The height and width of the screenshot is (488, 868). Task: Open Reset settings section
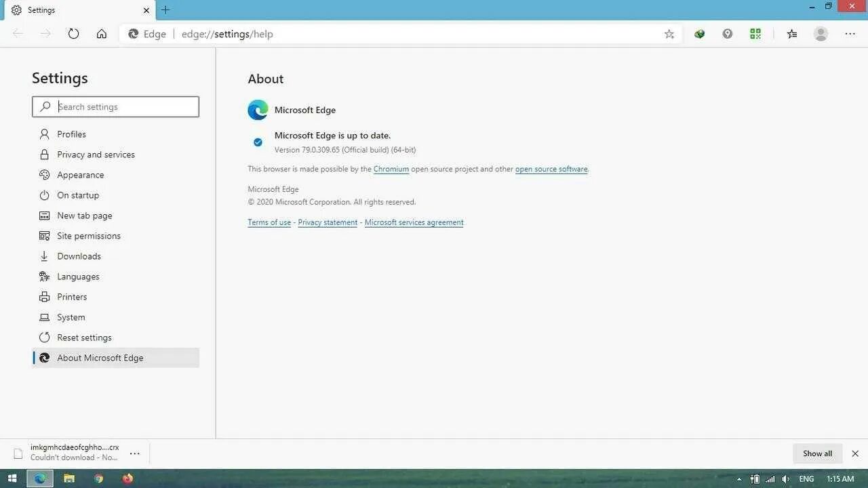tap(115, 338)
